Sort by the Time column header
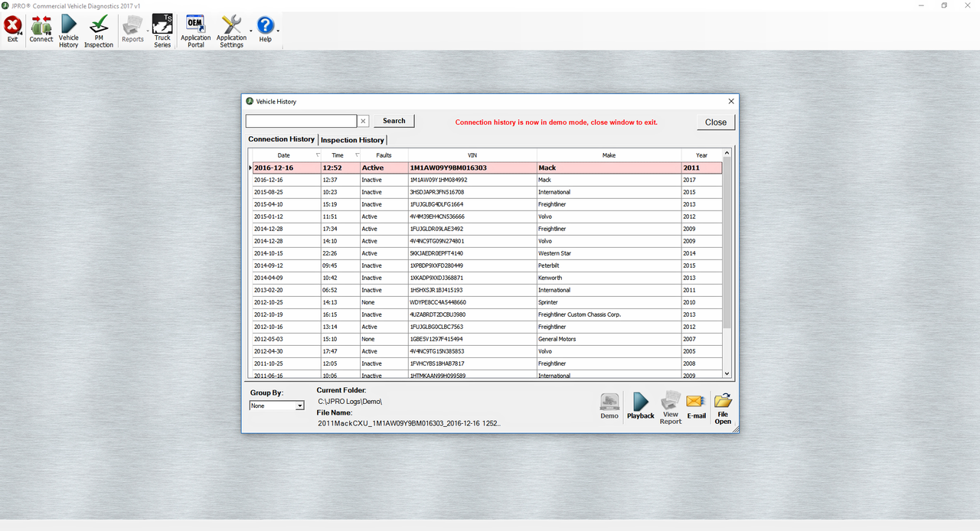 pos(341,155)
